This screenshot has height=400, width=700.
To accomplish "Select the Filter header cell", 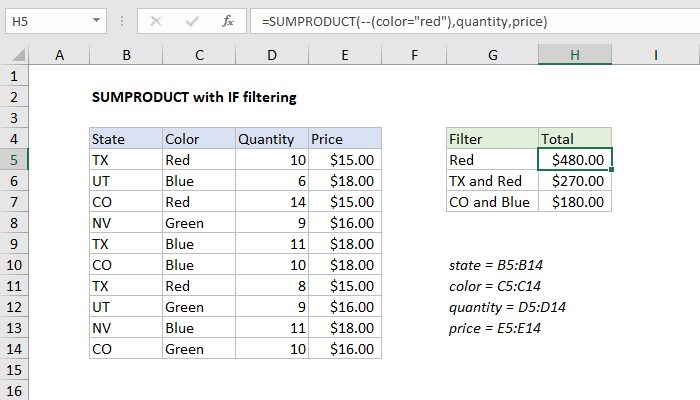I will click(492, 139).
